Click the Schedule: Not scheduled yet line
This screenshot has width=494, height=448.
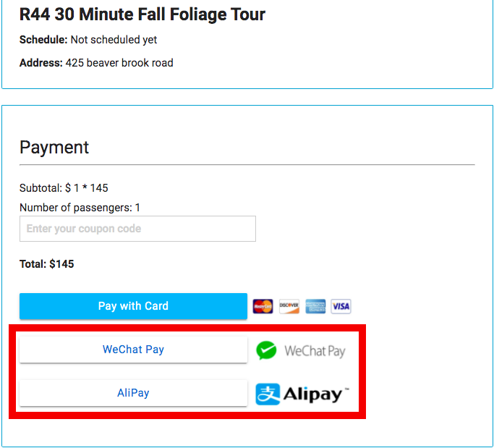click(88, 40)
